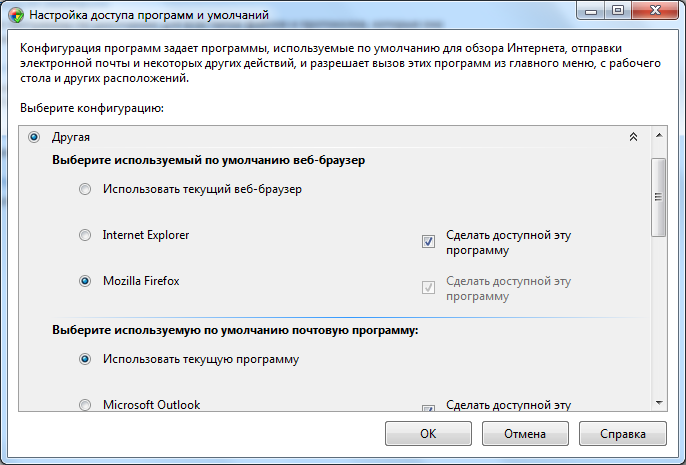Image resolution: width=686 pixels, height=465 pixels.
Task: Toggle Microsoft Outlook access checkbox
Action: [x=428, y=408]
